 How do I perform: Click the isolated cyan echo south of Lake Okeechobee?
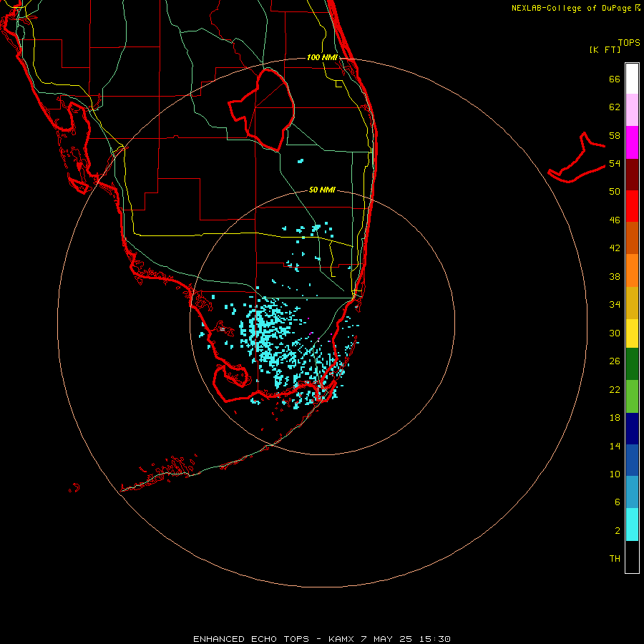[301, 161]
